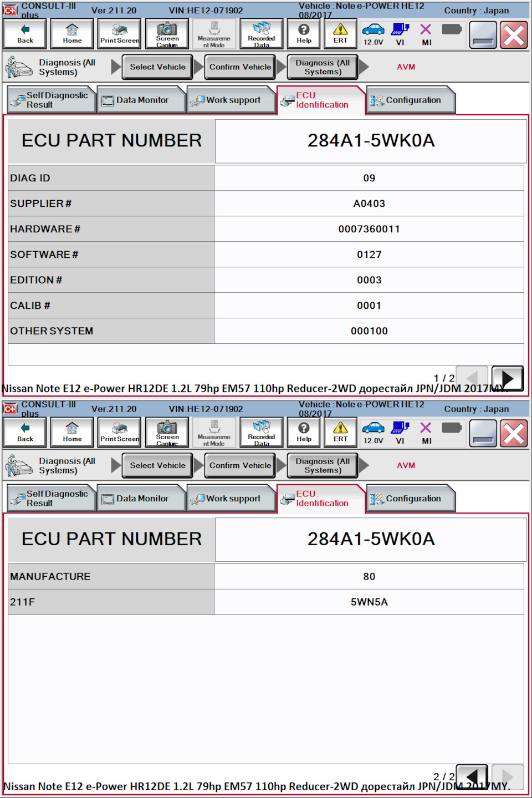Viewport: 532px width, 798px height.
Task: Click the battery indicator in the page 1/2 window
Action: pyautogui.click(x=452, y=29)
